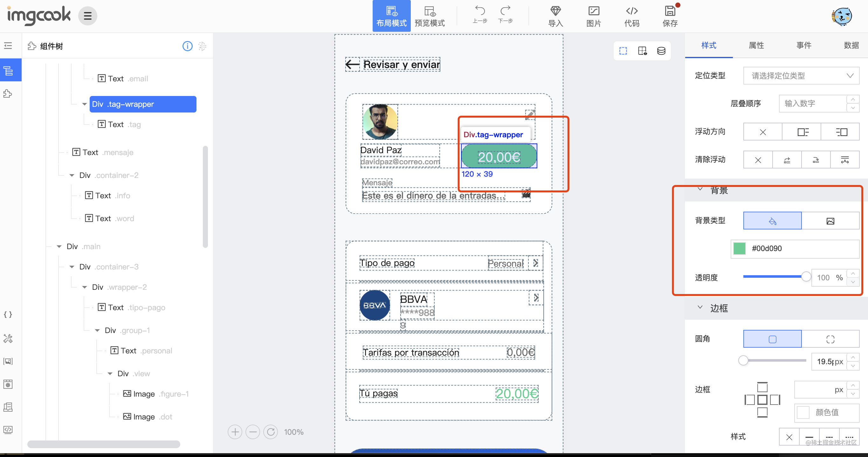Collapse the Div .main tree node
Viewport: 868px width, 457px height.
point(59,247)
